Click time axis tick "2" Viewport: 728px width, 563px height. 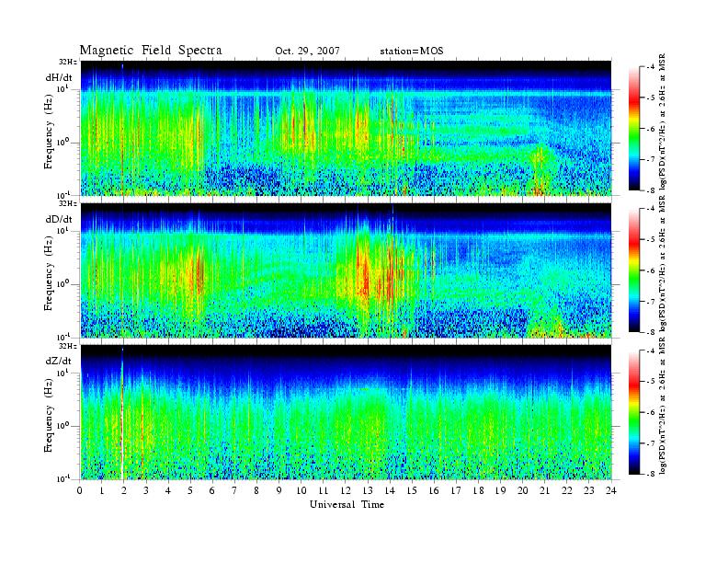coord(124,490)
